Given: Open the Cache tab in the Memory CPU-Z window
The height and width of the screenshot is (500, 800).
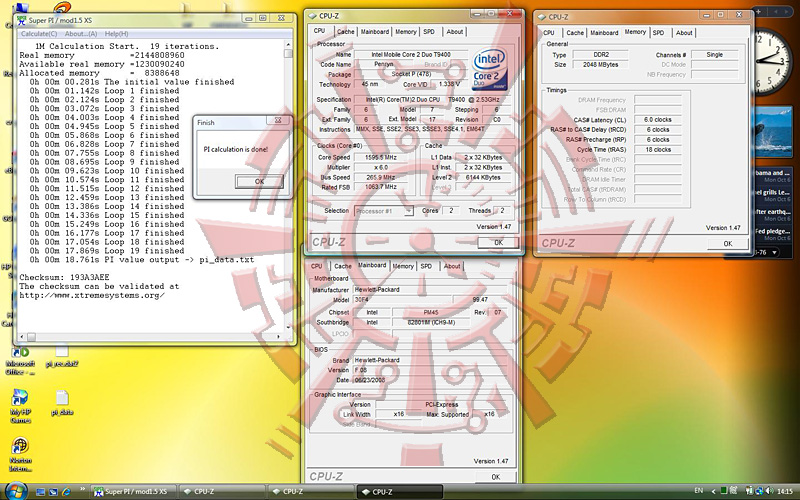Looking at the screenshot, I should click(x=575, y=33).
